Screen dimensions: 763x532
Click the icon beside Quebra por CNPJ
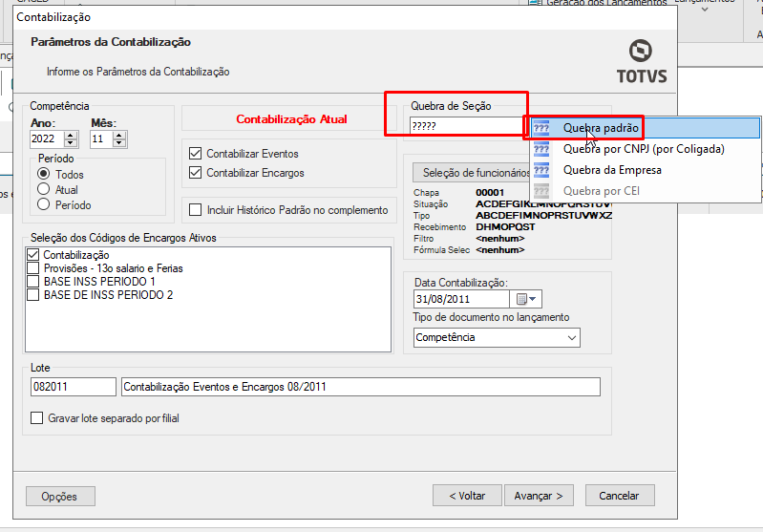coord(541,149)
